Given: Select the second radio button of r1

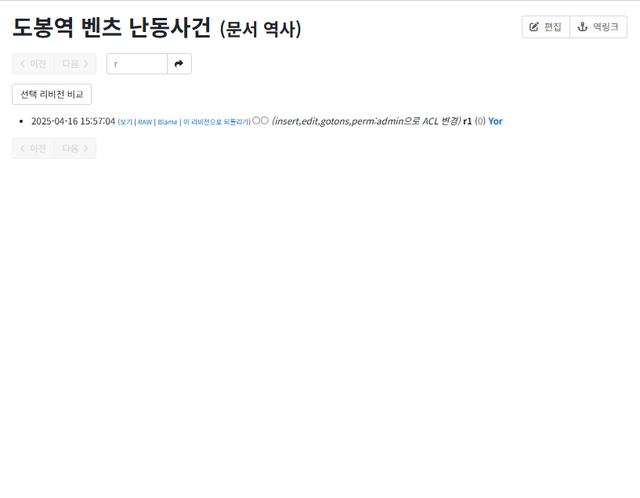Looking at the screenshot, I should coord(264,120).
